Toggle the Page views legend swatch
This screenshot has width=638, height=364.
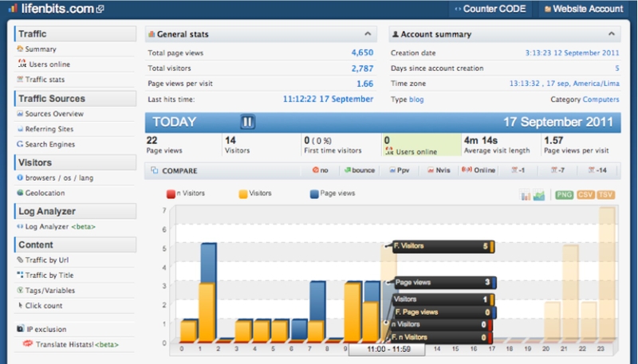coord(314,194)
